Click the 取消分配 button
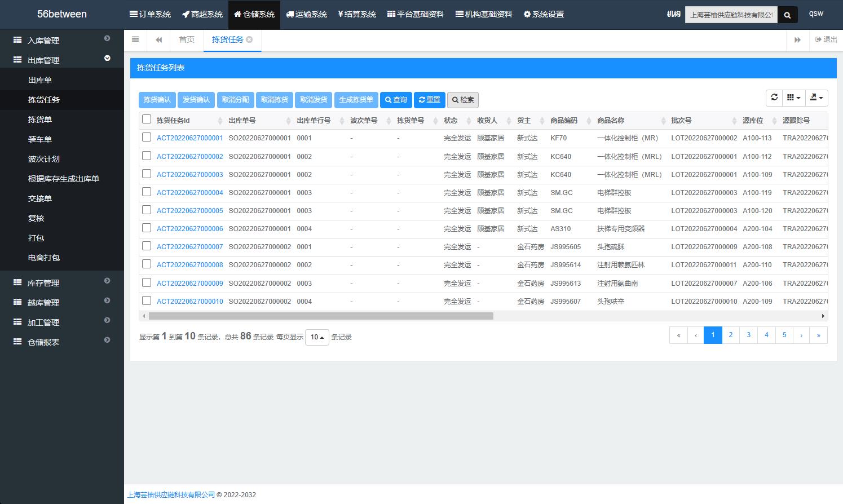The width and height of the screenshot is (843, 504). click(235, 100)
